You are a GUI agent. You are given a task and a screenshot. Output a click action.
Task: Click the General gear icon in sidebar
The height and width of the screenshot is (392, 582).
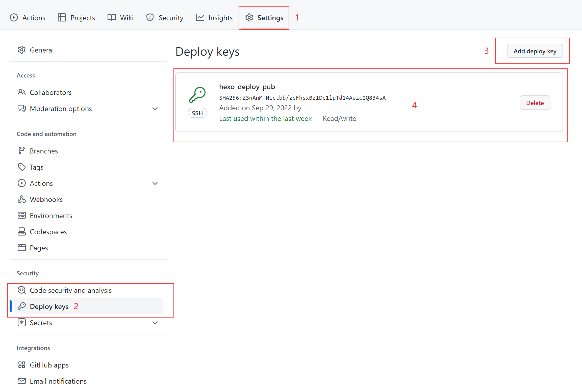click(22, 50)
